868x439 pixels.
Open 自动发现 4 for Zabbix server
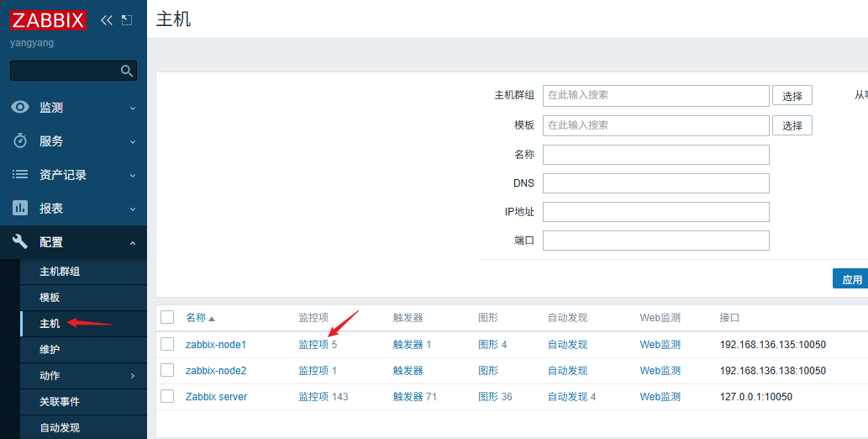pos(571,396)
